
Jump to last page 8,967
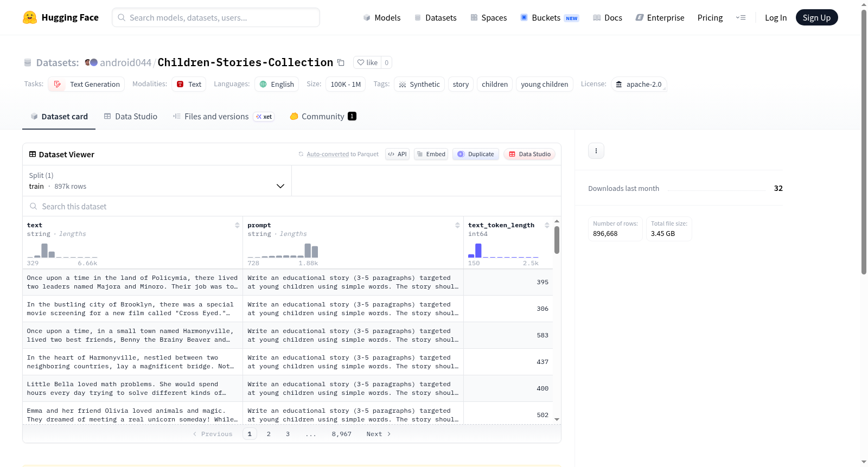(x=342, y=434)
